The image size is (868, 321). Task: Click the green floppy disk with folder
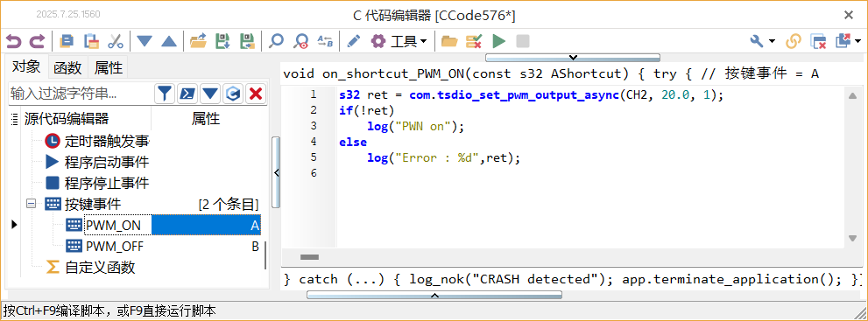point(247,41)
